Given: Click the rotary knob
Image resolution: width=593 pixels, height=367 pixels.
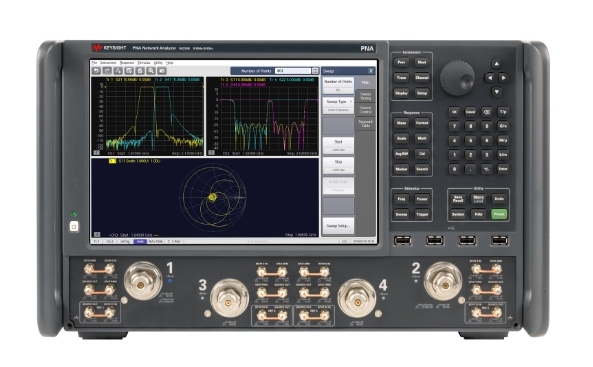Looking at the screenshot, I should 457,78.
